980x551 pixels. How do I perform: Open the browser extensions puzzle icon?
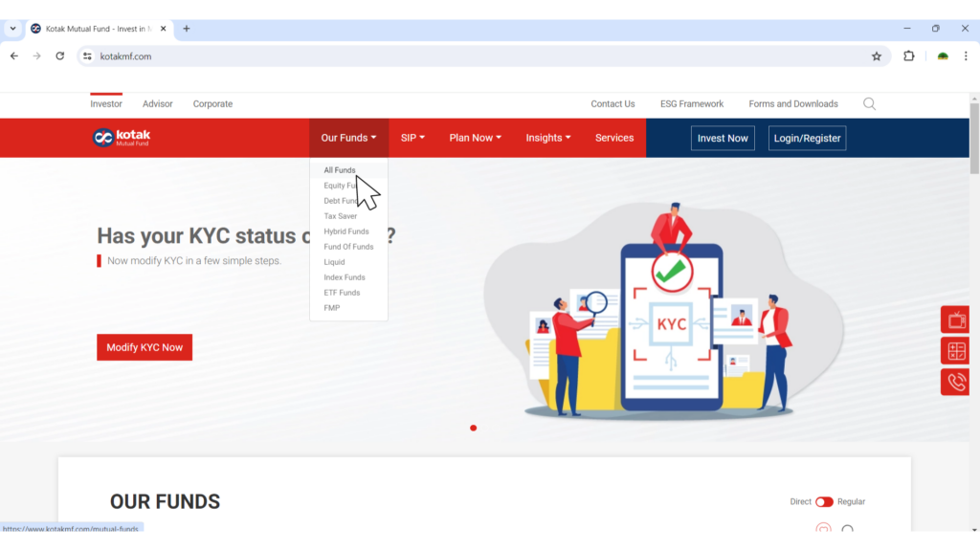click(x=909, y=56)
